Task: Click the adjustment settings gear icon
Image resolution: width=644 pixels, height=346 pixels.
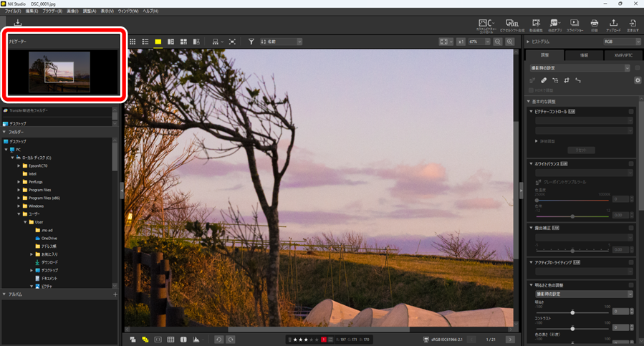Action: 638,80
